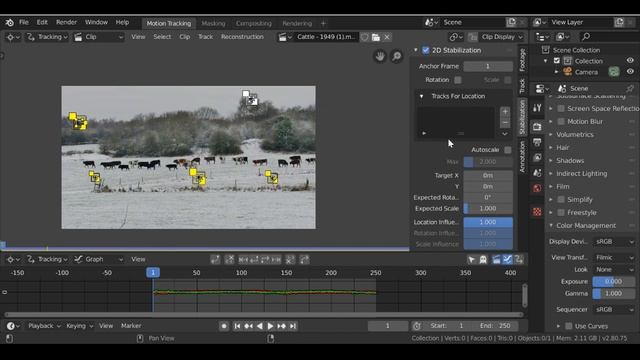Switch to the Masking workspace tab
This screenshot has width=640, height=360.
(213, 24)
